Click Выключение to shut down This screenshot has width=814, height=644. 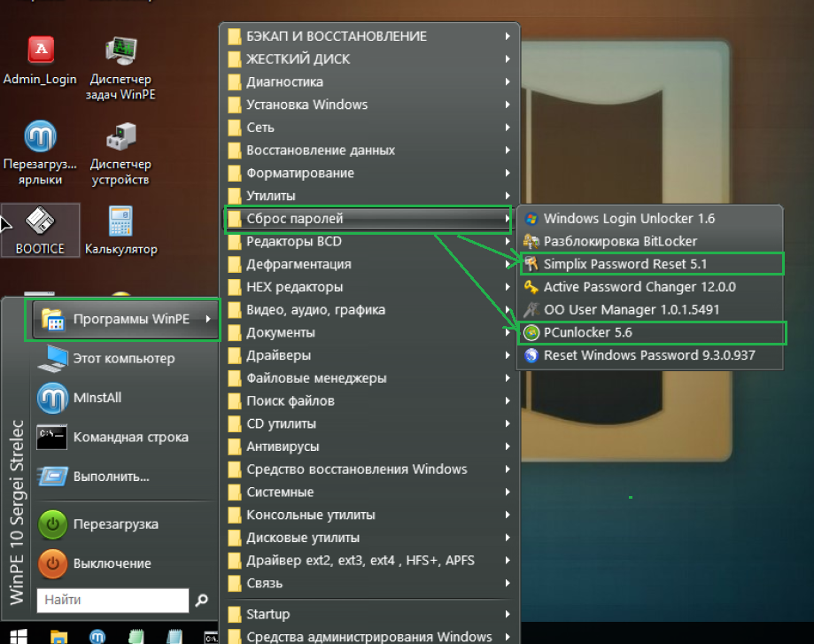pyautogui.click(x=125, y=564)
